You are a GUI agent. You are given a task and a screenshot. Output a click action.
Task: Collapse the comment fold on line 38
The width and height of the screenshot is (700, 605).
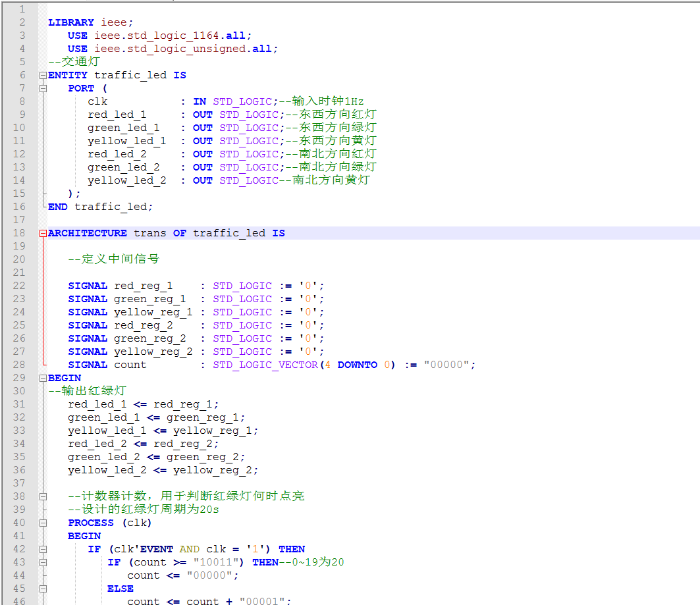pyautogui.click(x=43, y=496)
